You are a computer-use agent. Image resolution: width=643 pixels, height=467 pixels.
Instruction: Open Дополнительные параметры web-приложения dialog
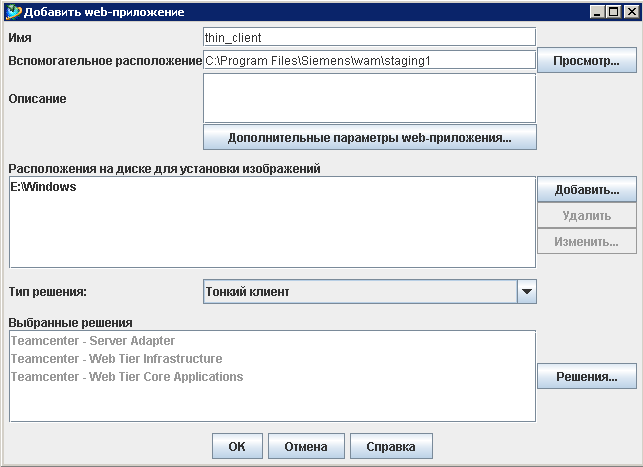pyautogui.click(x=369, y=137)
